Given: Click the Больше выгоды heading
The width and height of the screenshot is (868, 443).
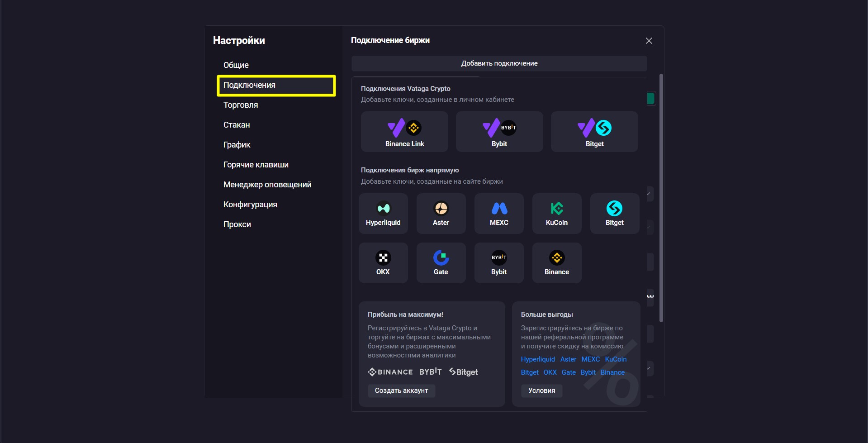Looking at the screenshot, I should (547, 314).
